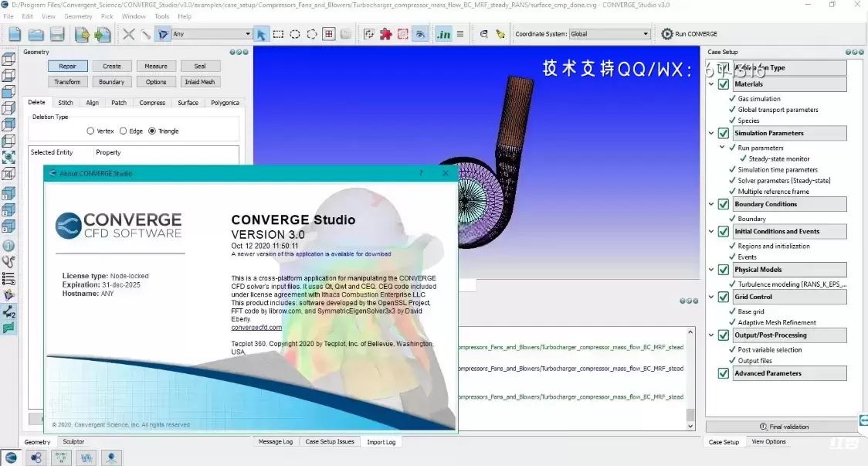The width and height of the screenshot is (868, 466).
Task: Open the Case Setup Issues tab
Action: click(330, 441)
